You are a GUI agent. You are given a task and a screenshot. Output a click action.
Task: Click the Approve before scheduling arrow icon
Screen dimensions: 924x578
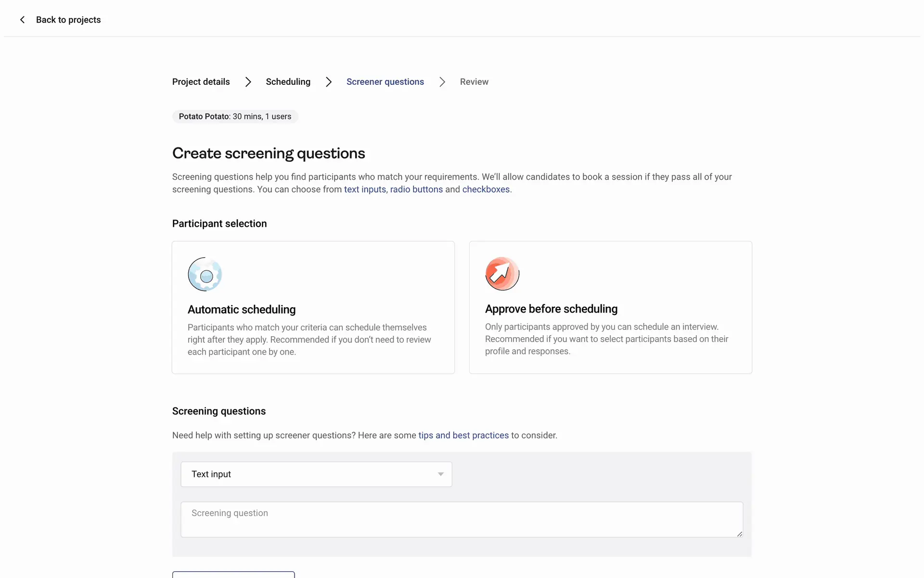(x=502, y=274)
